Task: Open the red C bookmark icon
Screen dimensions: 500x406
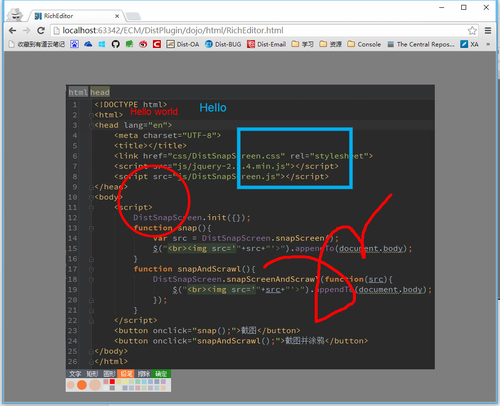Action: (157, 44)
